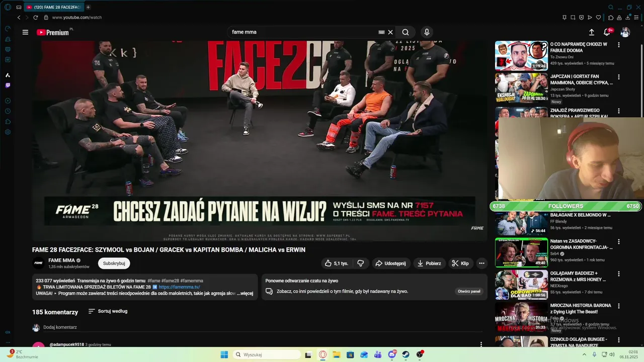Image resolution: width=644 pixels, height=362 pixels.
Task: Open the FAME MMA channel avatar
Action: tap(38, 263)
